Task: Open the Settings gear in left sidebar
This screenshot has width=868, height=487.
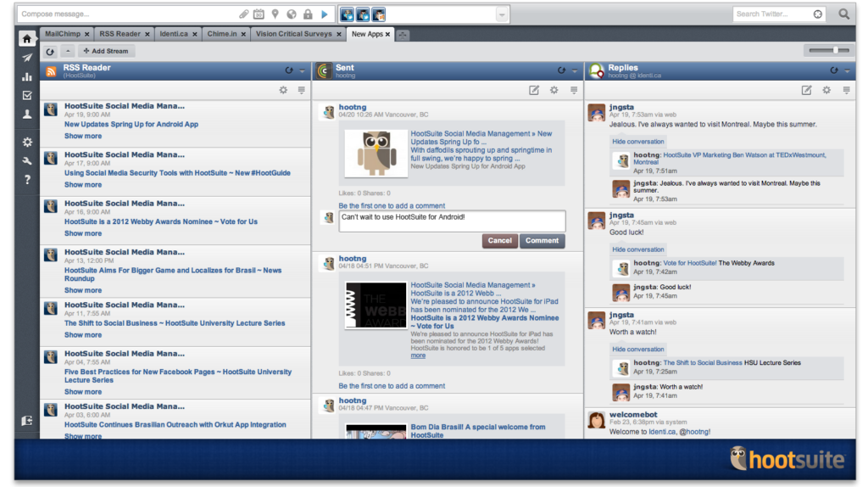Action: (x=26, y=142)
